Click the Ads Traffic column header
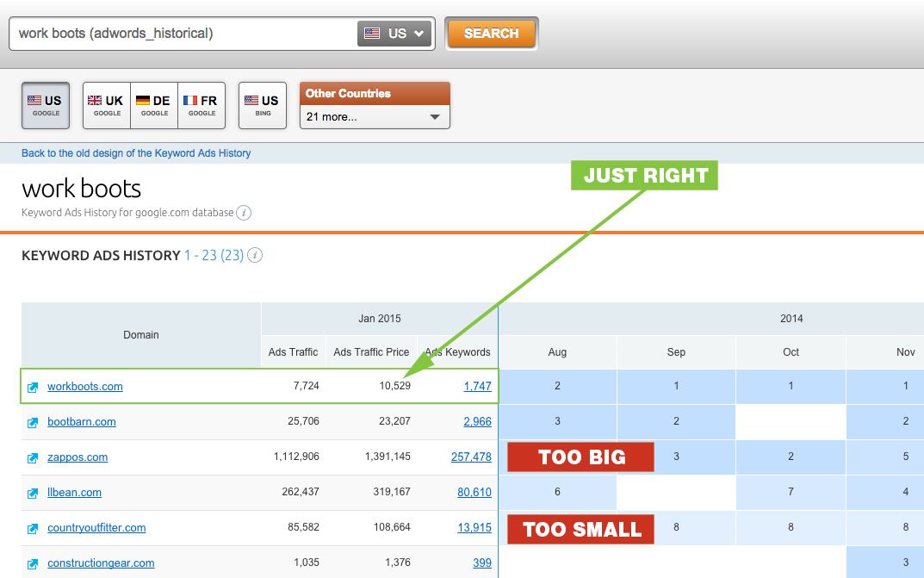Screen dimensions: 924x578 293,352
